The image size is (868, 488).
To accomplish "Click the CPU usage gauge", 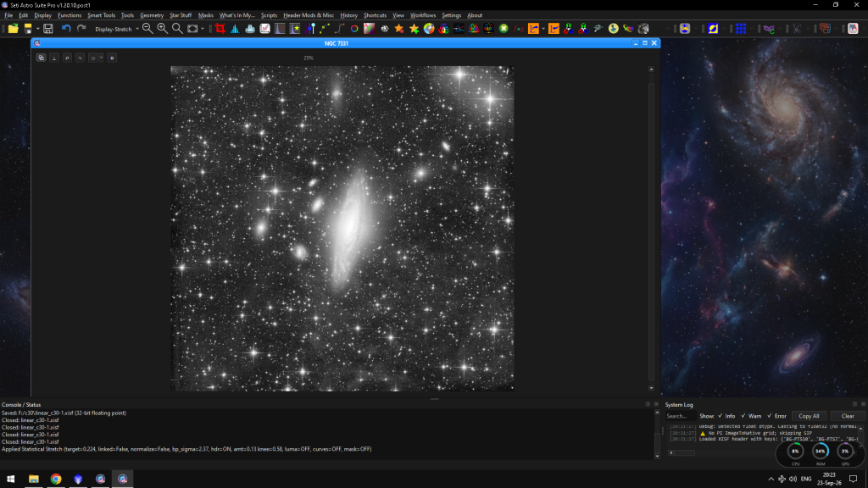I will coord(795,452).
